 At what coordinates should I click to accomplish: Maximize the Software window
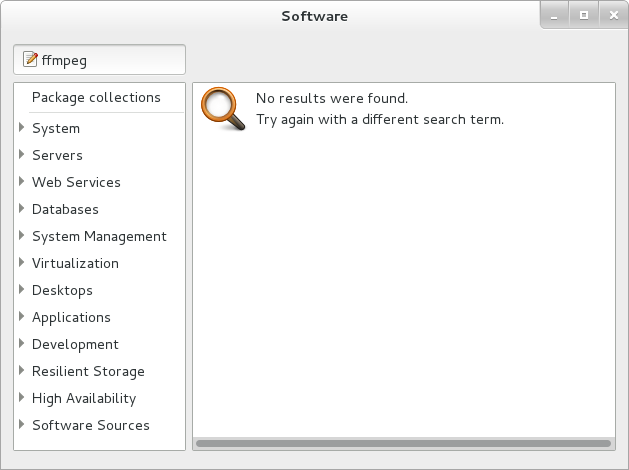tap(585, 14)
